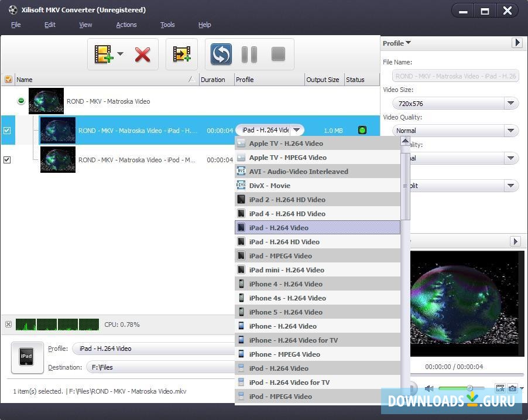Click the Add File toolbar icon
This screenshot has height=420, width=528.
(104, 54)
